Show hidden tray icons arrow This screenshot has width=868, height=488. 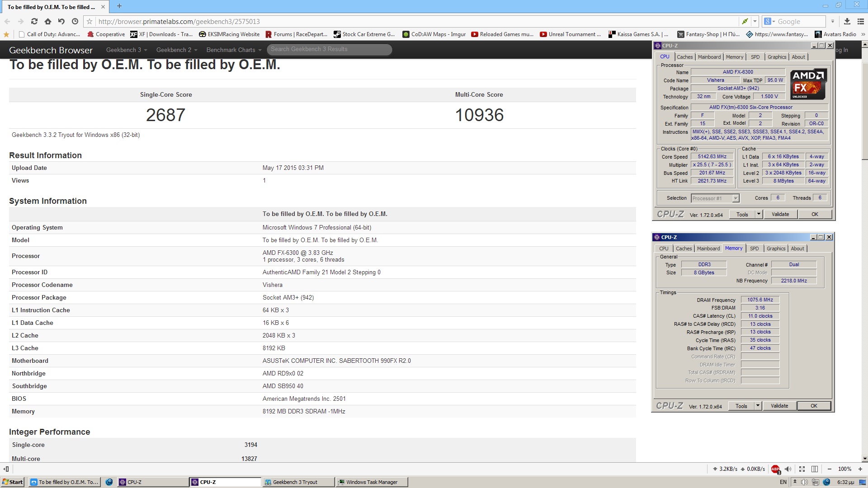(x=795, y=482)
